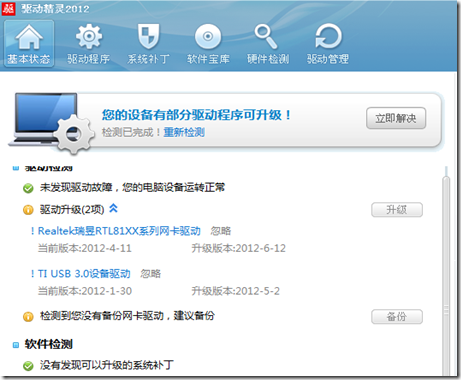Image resolution: width=461 pixels, height=380 pixels.
Task: Click the 软件检测 section square icon
Action: click(x=16, y=345)
